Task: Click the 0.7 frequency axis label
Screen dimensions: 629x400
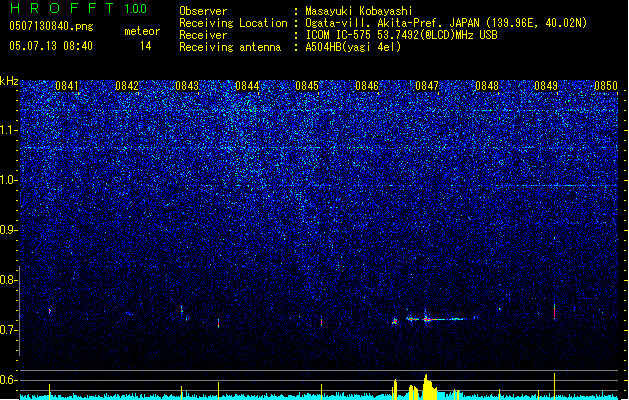Action: [x=9, y=330]
